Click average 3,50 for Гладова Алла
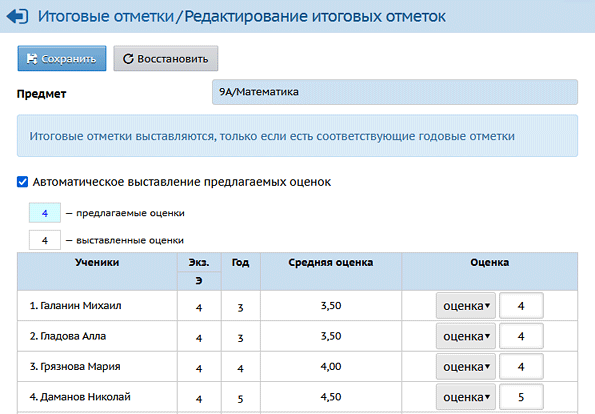 pos(331,336)
